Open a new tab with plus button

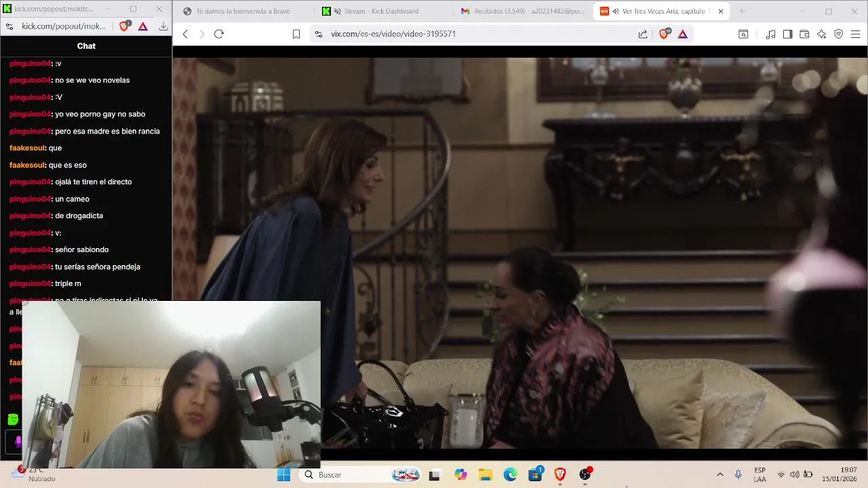[742, 11]
